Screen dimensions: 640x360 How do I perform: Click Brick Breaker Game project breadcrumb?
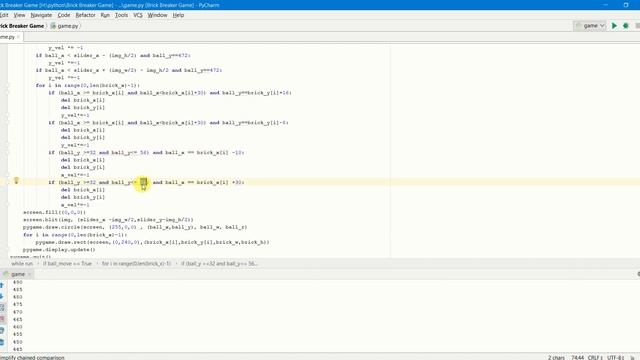pyautogui.click(x=22, y=26)
